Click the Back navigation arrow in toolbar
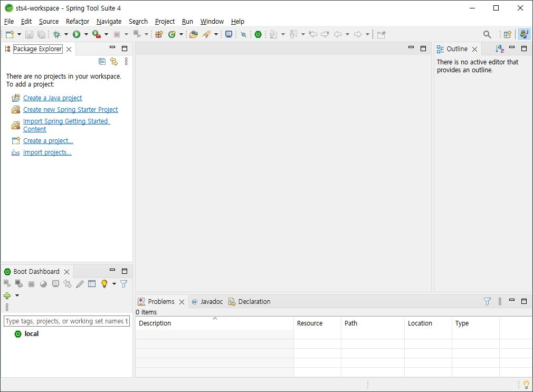This screenshot has height=392, width=533. 338,34
